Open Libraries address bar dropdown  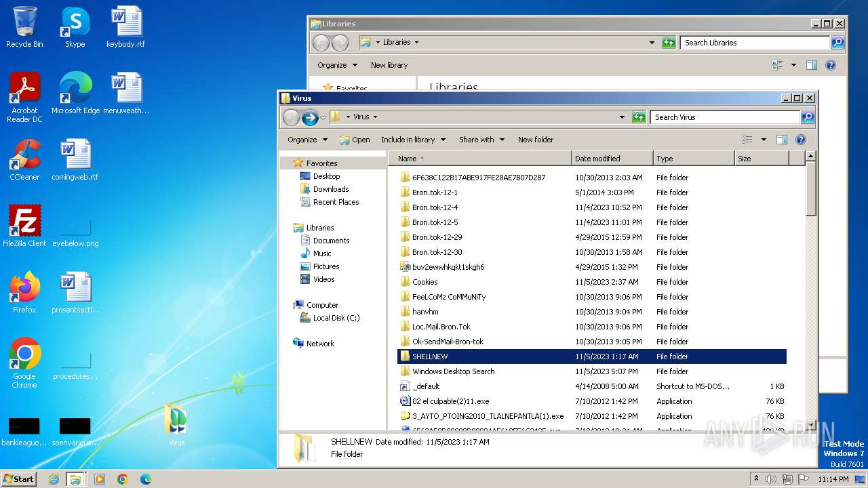tap(652, 43)
